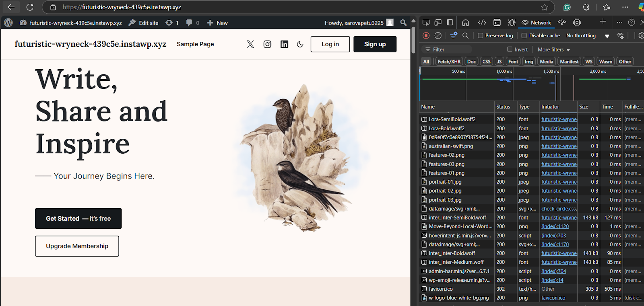Image resolution: width=644 pixels, height=306 pixels.
Task: Click the padlock site info icon
Action: coord(53,7)
